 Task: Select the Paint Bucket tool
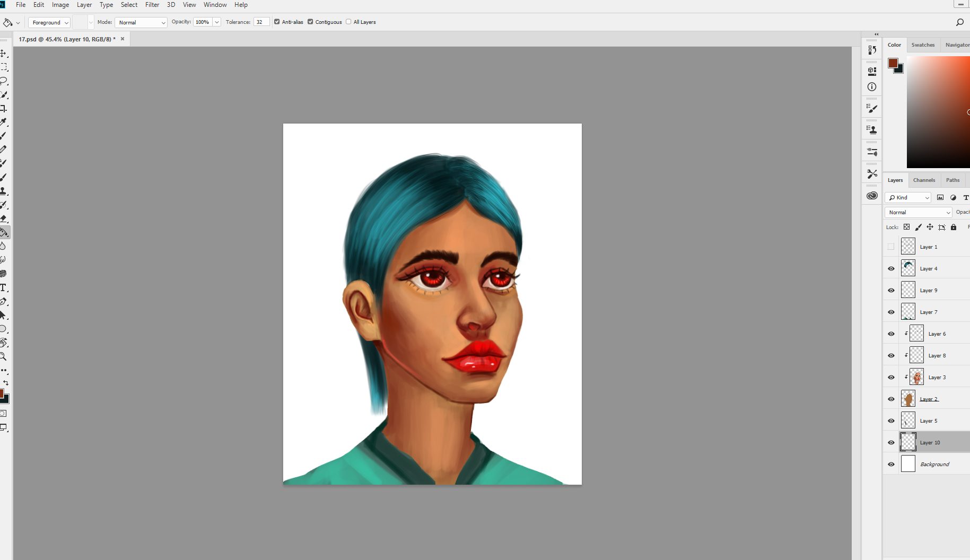click(4, 232)
